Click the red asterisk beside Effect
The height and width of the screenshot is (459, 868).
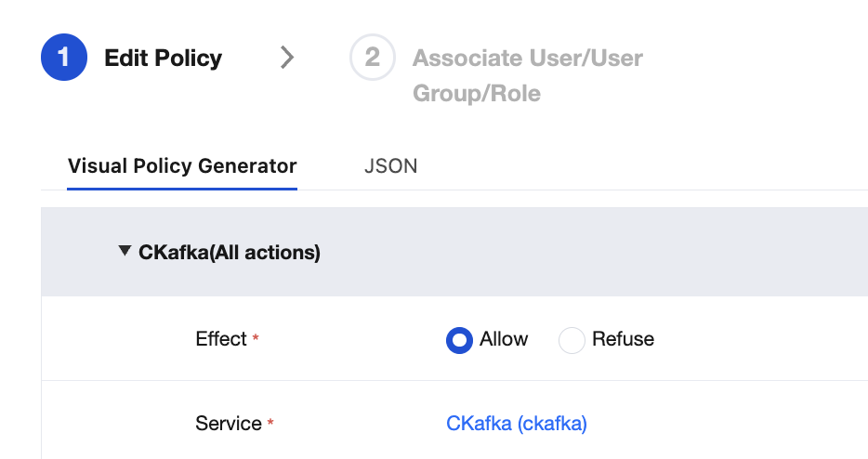click(256, 340)
